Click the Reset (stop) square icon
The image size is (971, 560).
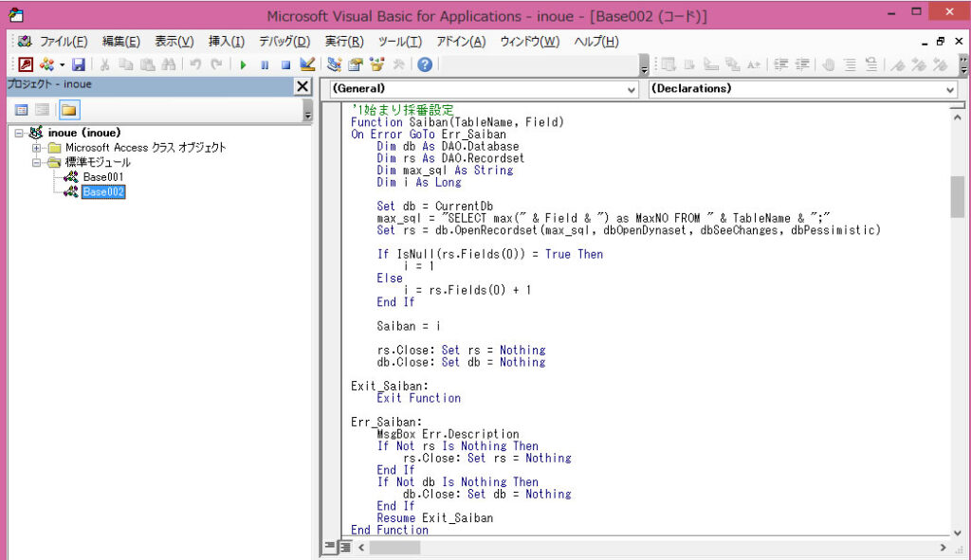[x=285, y=64]
